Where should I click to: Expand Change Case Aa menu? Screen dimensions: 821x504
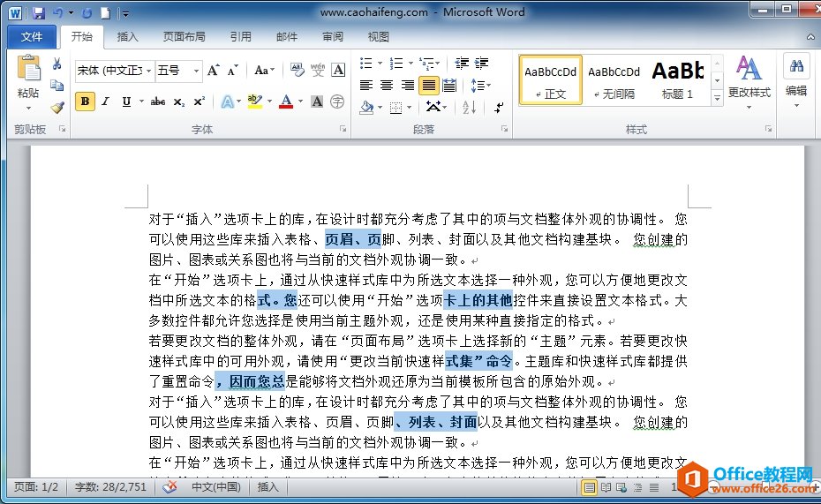pyautogui.click(x=265, y=70)
